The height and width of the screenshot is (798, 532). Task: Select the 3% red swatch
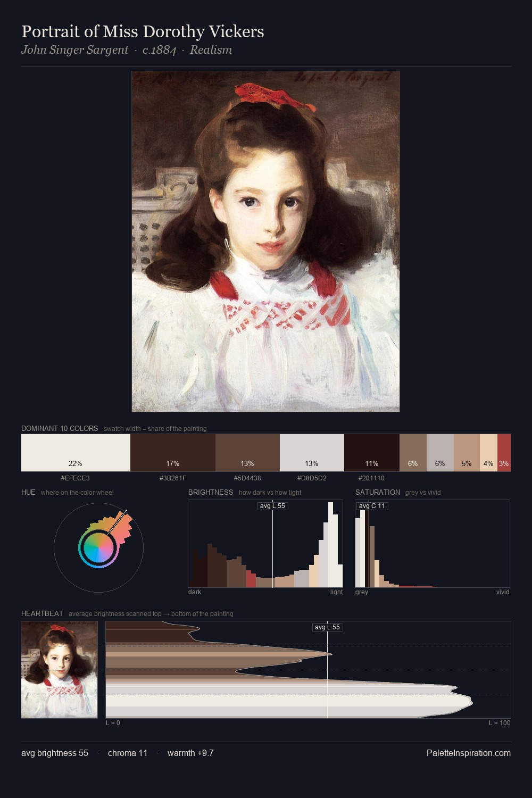coord(504,453)
